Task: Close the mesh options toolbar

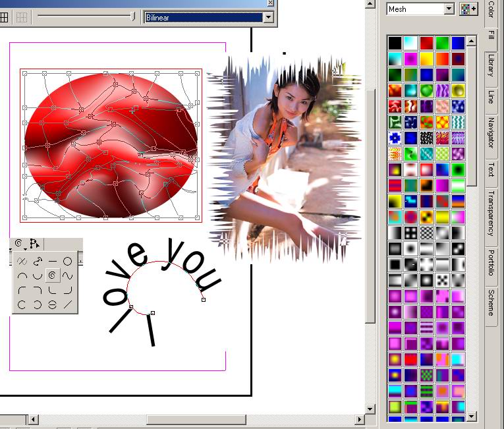Action: (270, 3)
